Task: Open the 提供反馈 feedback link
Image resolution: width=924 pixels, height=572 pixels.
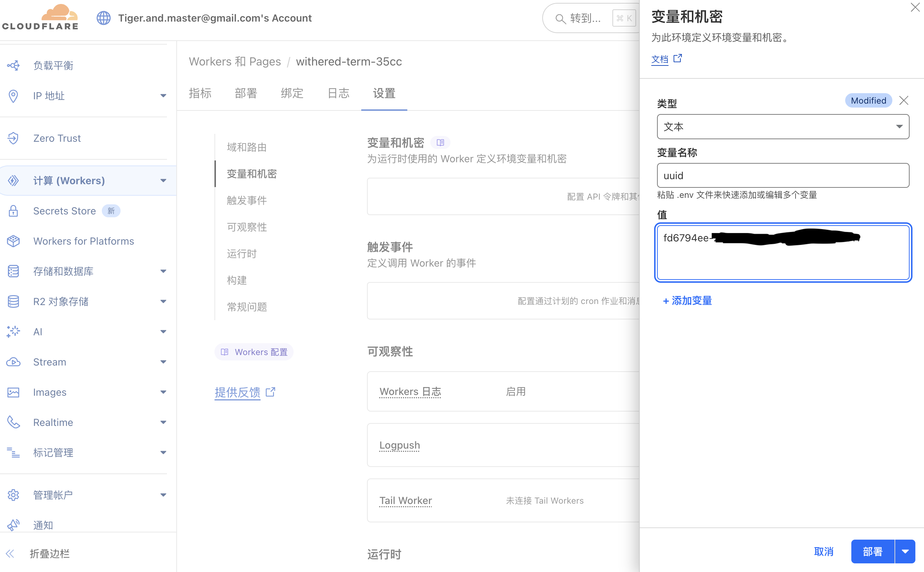Action: pyautogui.click(x=237, y=392)
